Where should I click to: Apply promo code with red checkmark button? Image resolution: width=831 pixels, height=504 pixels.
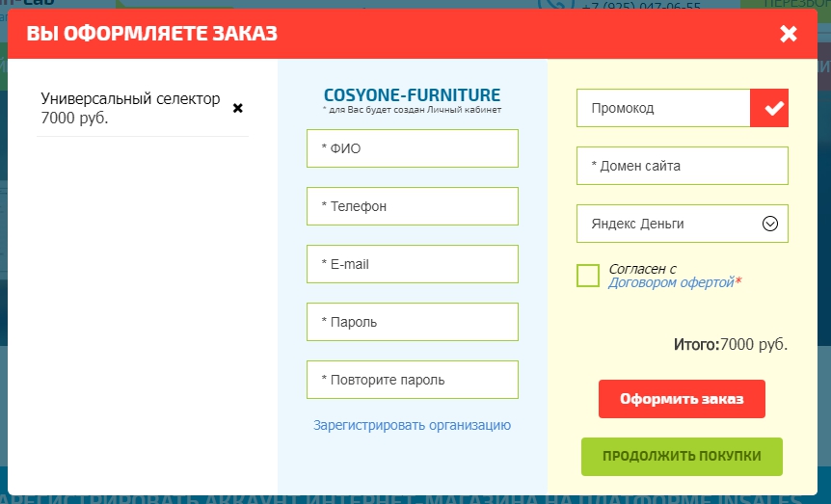pos(769,108)
